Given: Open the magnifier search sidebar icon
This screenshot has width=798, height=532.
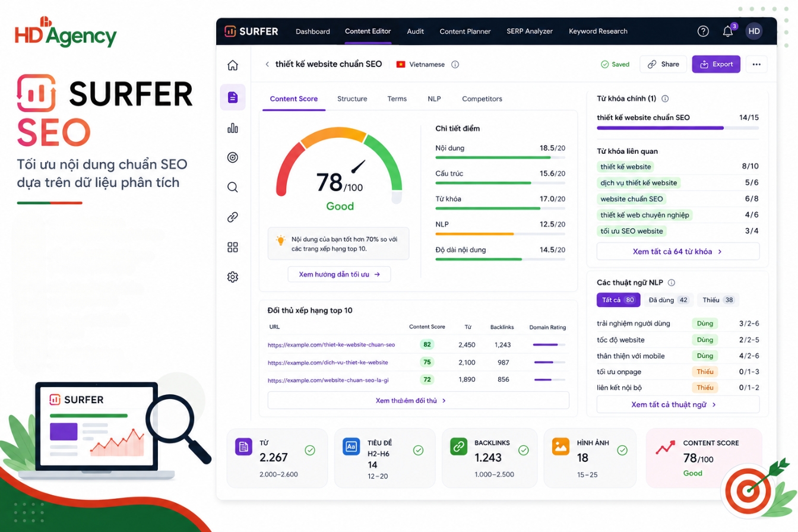Looking at the screenshot, I should pos(233,187).
